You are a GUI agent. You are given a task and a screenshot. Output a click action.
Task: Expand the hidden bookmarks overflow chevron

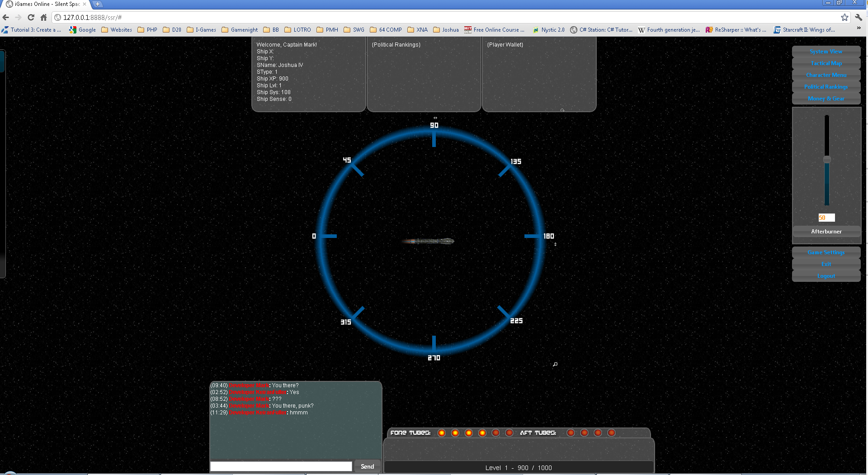pos(859,28)
